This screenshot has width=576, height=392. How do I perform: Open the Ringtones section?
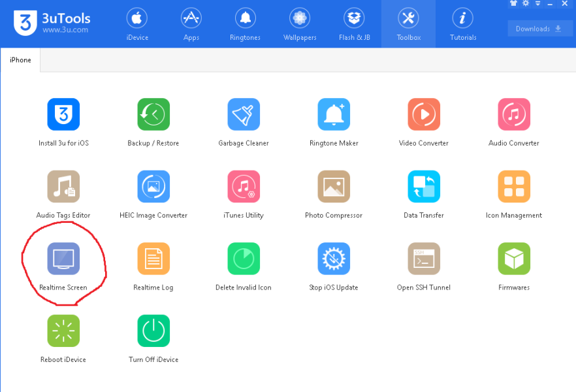[x=245, y=24]
